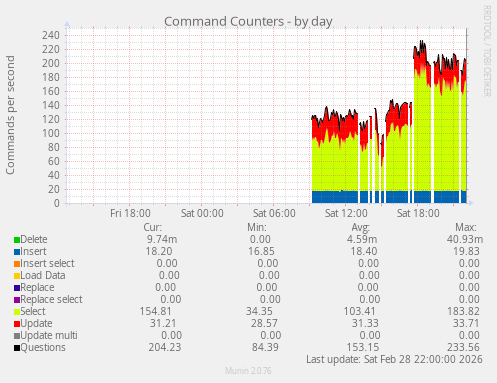Click the Select min value 34.35

[x=259, y=311]
